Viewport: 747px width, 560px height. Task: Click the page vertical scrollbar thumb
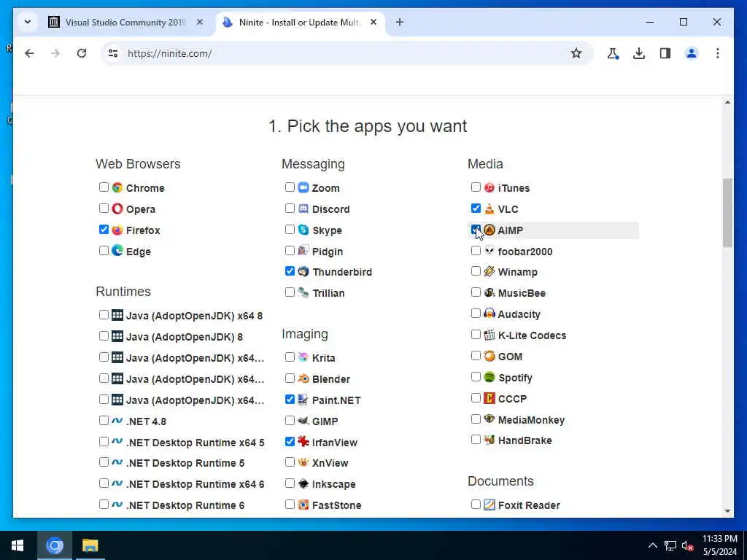pos(727,213)
